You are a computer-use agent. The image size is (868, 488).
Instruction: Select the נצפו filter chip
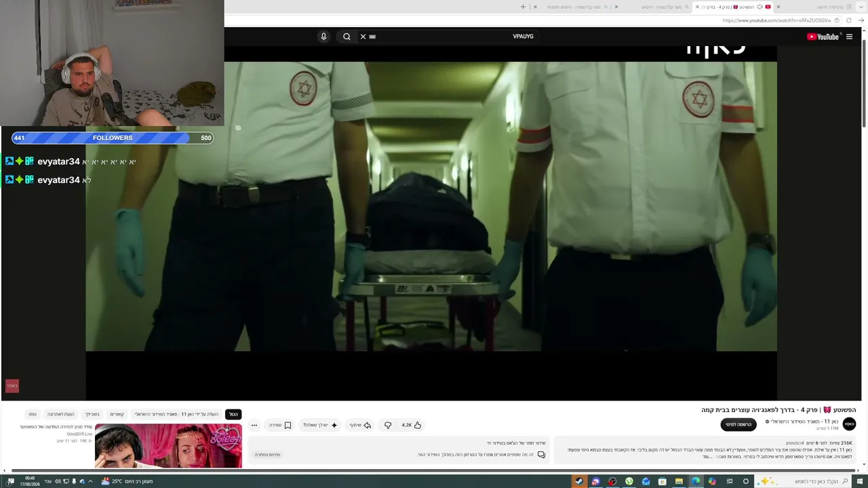click(x=33, y=414)
